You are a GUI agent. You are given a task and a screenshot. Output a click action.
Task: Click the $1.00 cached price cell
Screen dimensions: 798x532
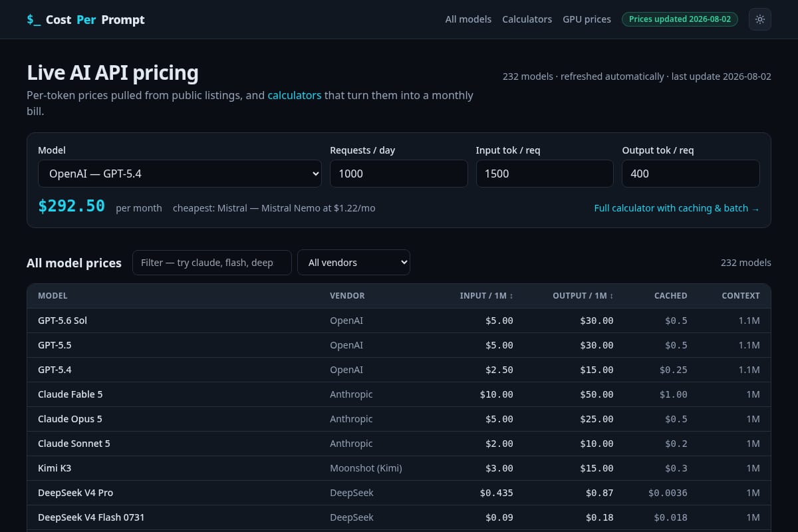point(673,394)
